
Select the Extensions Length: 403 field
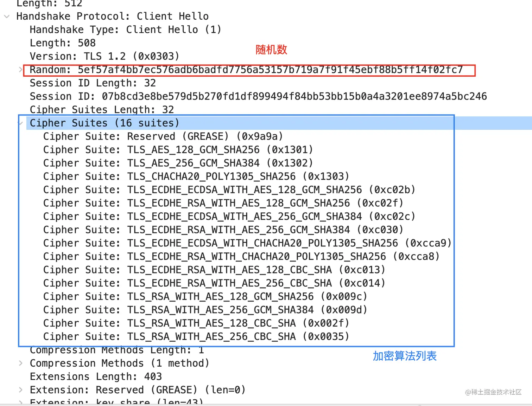point(96,376)
